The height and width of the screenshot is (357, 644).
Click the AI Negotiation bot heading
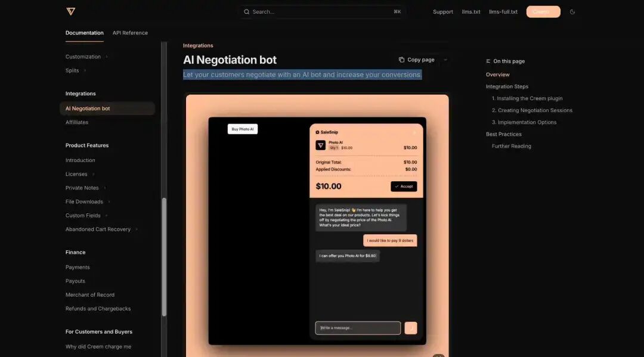230,60
